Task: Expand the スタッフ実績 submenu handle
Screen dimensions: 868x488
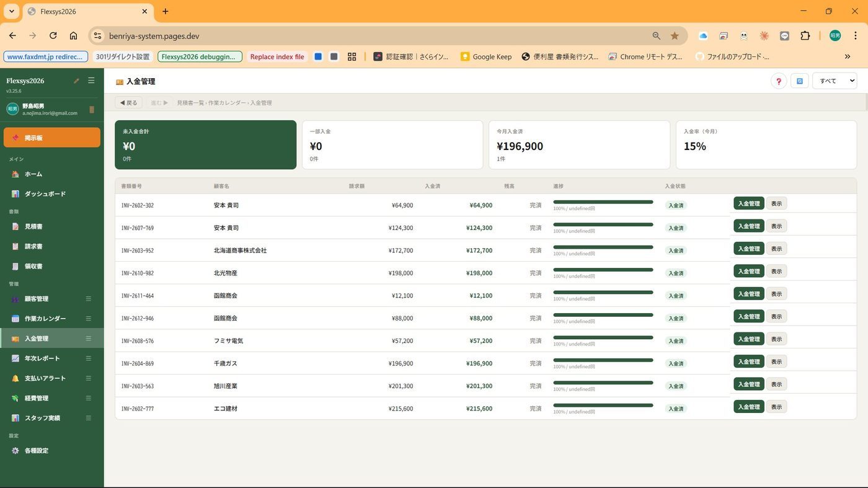Action: pos(88,418)
